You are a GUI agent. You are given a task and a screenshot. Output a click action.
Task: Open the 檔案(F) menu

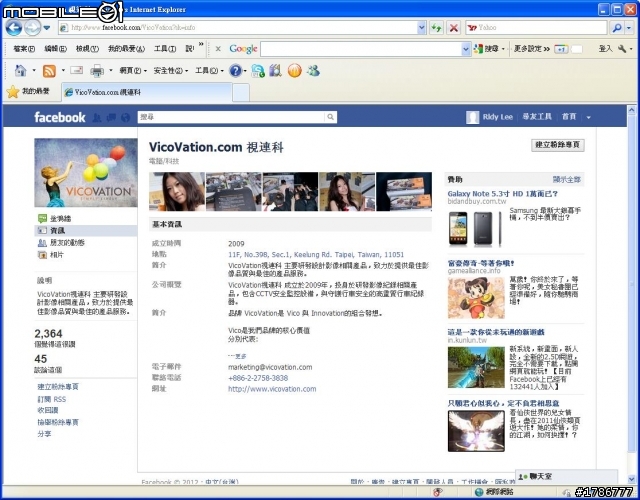(x=24, y=49)
